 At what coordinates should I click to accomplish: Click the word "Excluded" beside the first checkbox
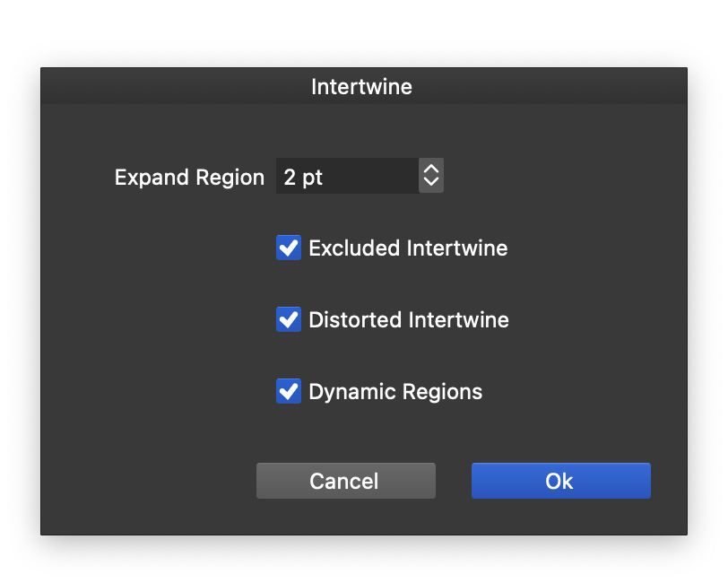tap(355, 248)
